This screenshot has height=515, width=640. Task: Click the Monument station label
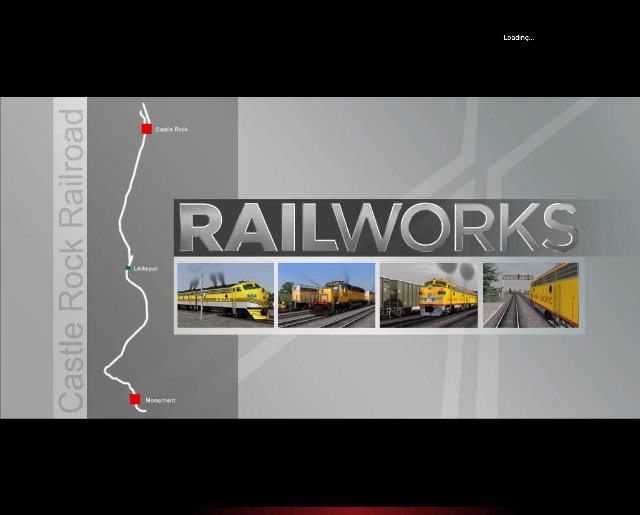pos(160,400)
